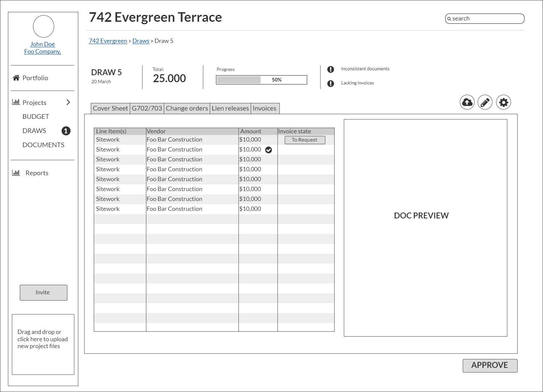
Task: Switch to the Cover Sheet tab
Action: [110, 108]
